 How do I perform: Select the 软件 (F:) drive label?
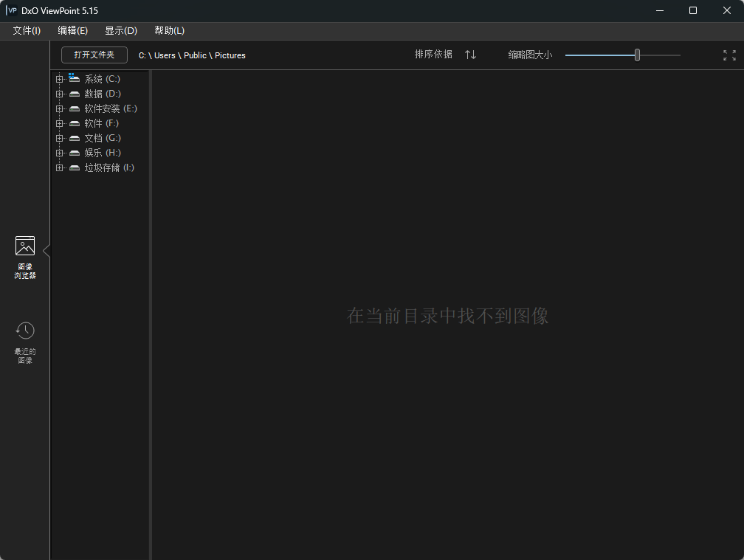(102, 123)
